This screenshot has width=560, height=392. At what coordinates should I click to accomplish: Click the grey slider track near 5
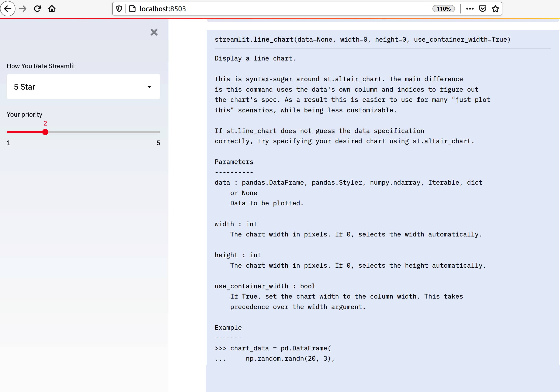(151, 132)
